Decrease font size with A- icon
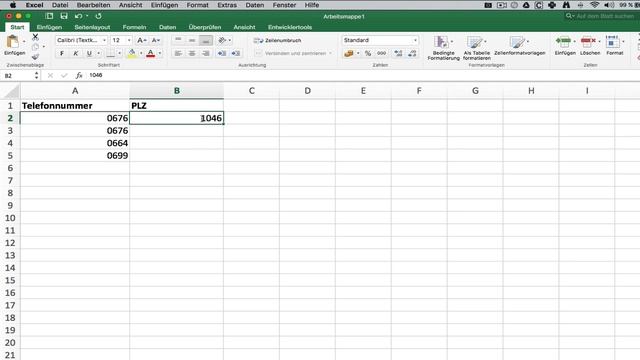Screen dimensions: 640x360 (x=156, y=40)
